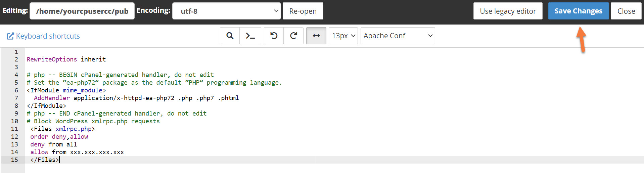Click the AddHandler directive on line 7
Viewport: 644px width, 173px height.
[52, 98]
